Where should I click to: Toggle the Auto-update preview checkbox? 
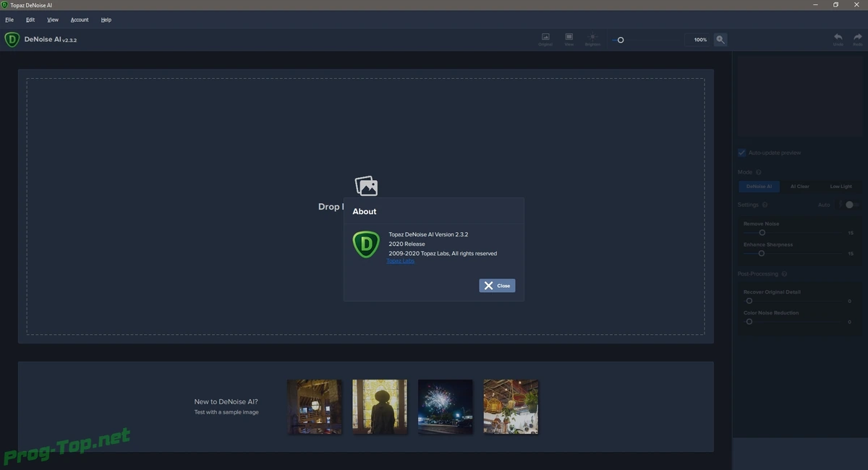(x=741, y=153)
